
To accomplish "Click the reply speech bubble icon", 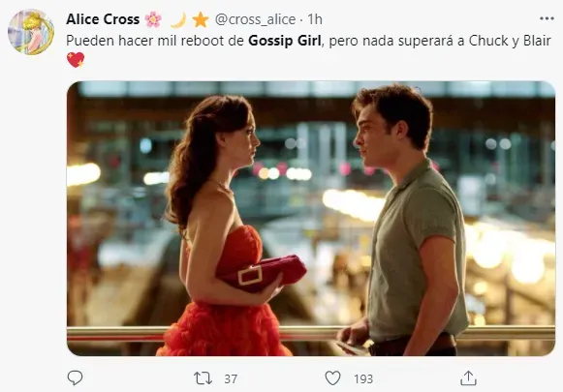I will 75,377.
